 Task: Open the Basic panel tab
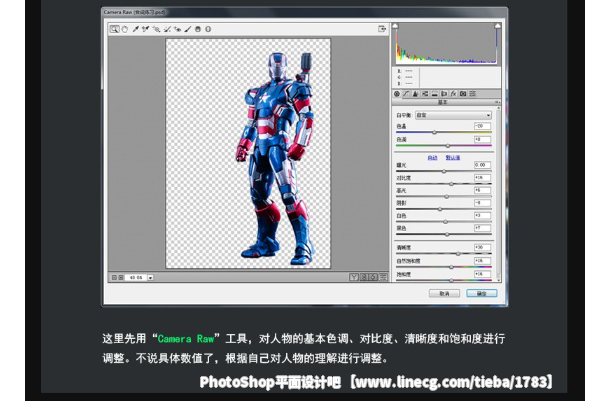397,94
